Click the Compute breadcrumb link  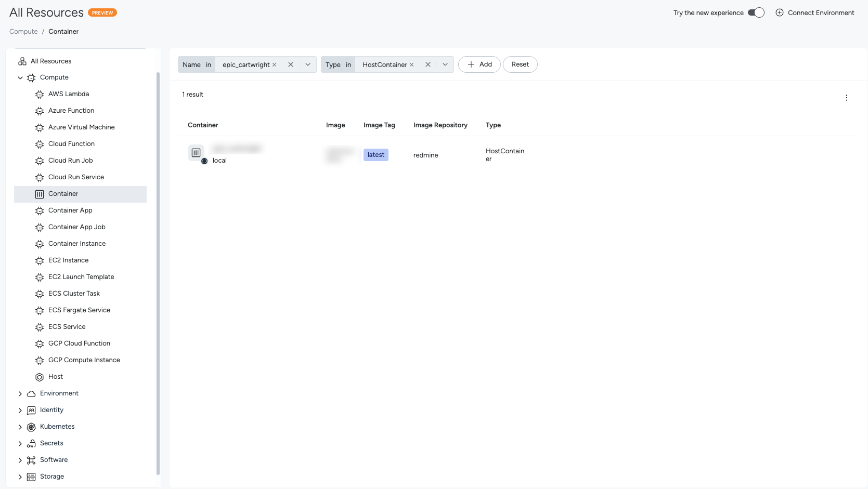click(x=23, y=32)
